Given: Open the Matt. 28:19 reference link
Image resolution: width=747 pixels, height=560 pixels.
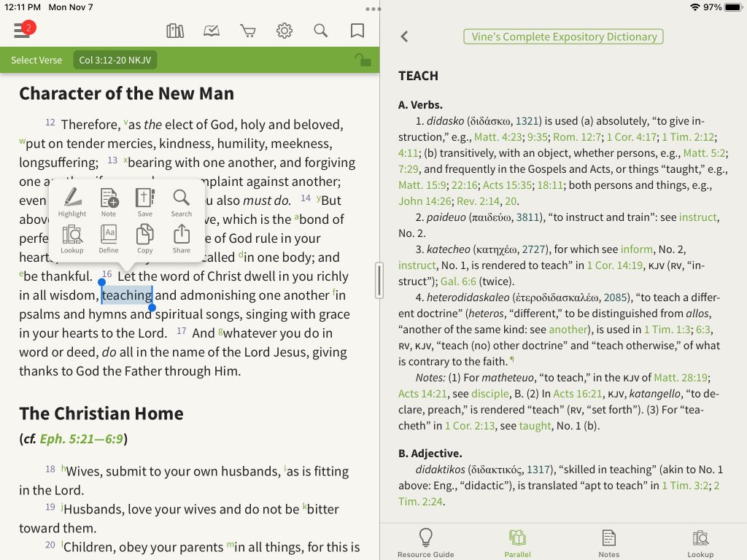Looking at the screenshot, I should 681,378.
